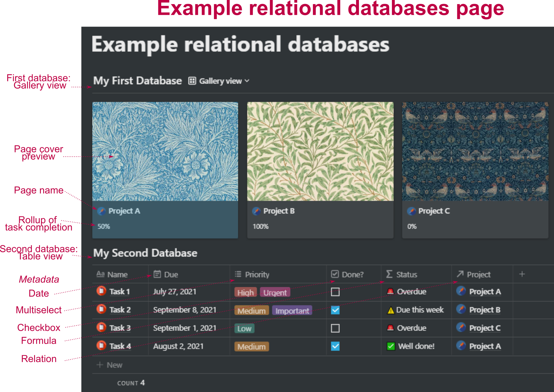The height and width of the screenshot is (392, 554).
Task: Click the Low priority tag
Action: pos(244,329)
